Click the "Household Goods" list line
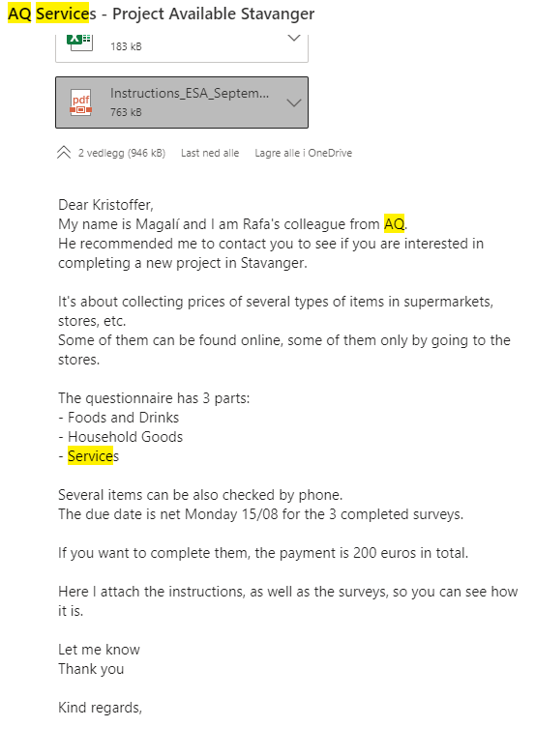The height and width of the screenshot is (756, 535). click(x=121, y=437)
